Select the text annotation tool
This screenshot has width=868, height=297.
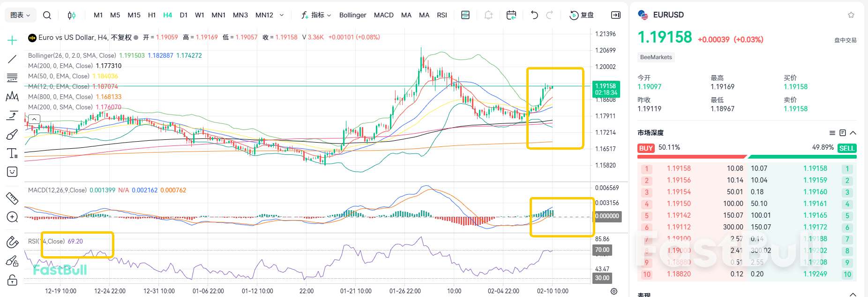pyautogui.click(x=12, y=153)
